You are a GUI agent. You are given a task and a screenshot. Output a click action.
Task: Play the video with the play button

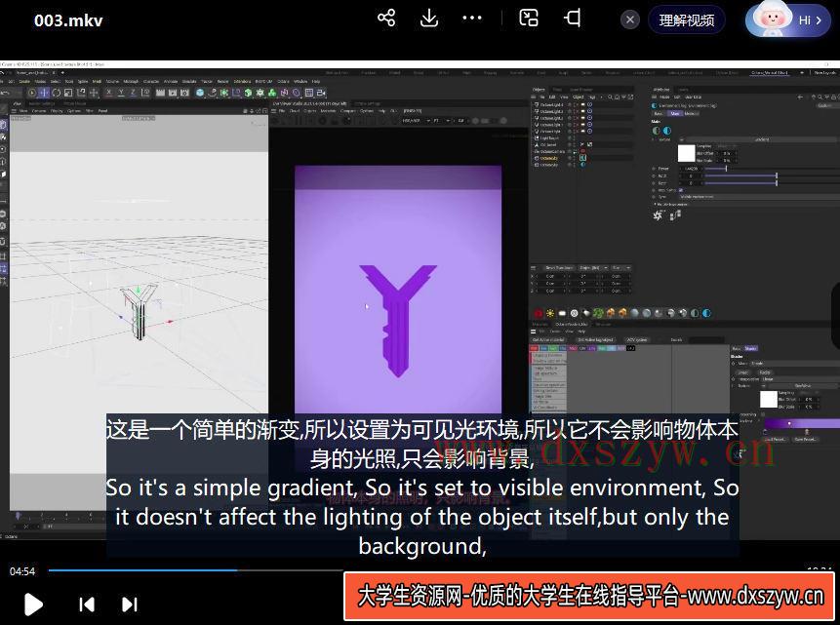coord(33,605)
